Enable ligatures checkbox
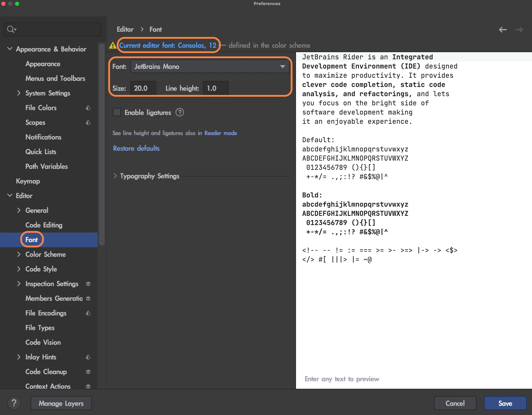532x415 pixels. click(x=117, y=112)
